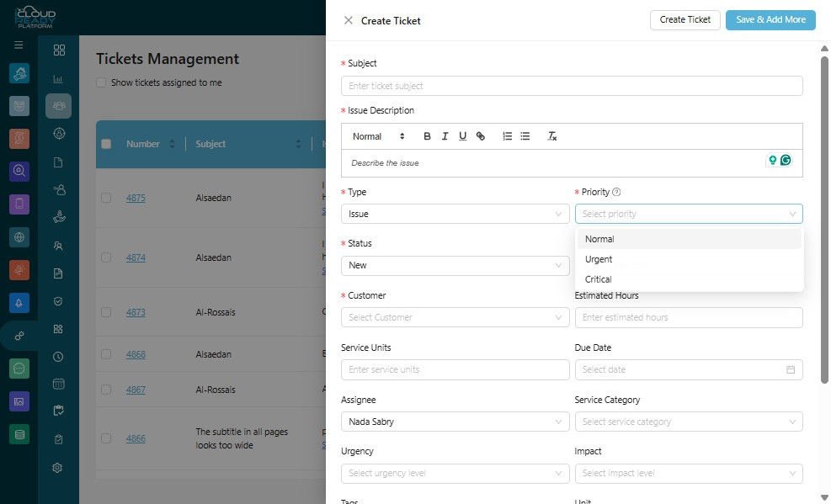The image size is (831, 504).
Task: Click the Grammarly icon in description box
Action: [x=786, y=160]
